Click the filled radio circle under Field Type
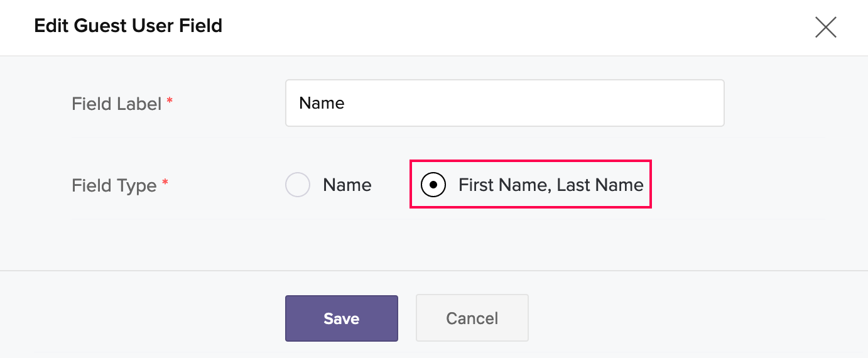The height and width of the screenshot is (358, 868). [x=433, y=185]
